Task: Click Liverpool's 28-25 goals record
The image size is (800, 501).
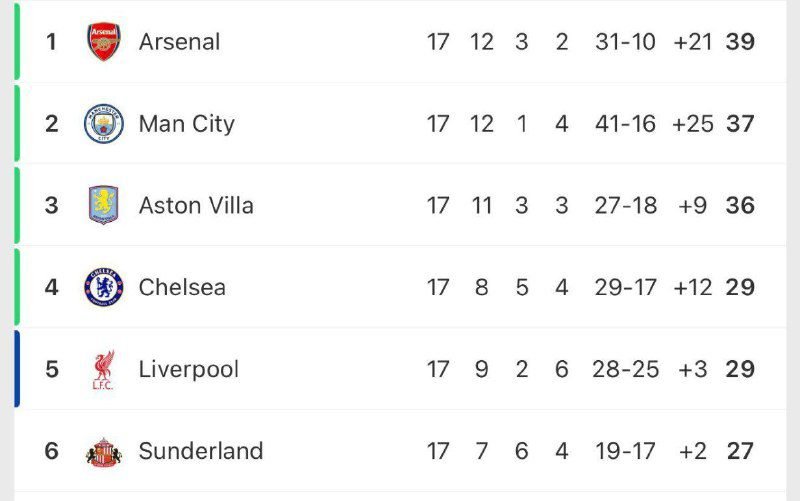Action: click(626, 369)
